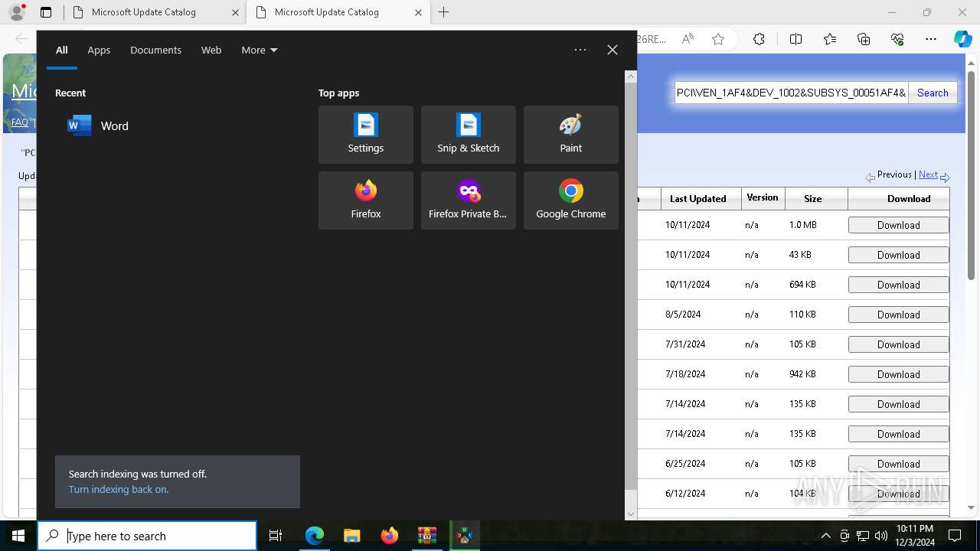Open Edge Settings and more menu

931,40
